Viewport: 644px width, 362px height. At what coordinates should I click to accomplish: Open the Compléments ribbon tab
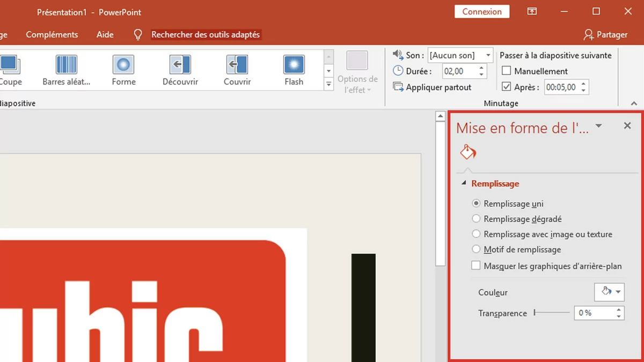pos(52,35)
